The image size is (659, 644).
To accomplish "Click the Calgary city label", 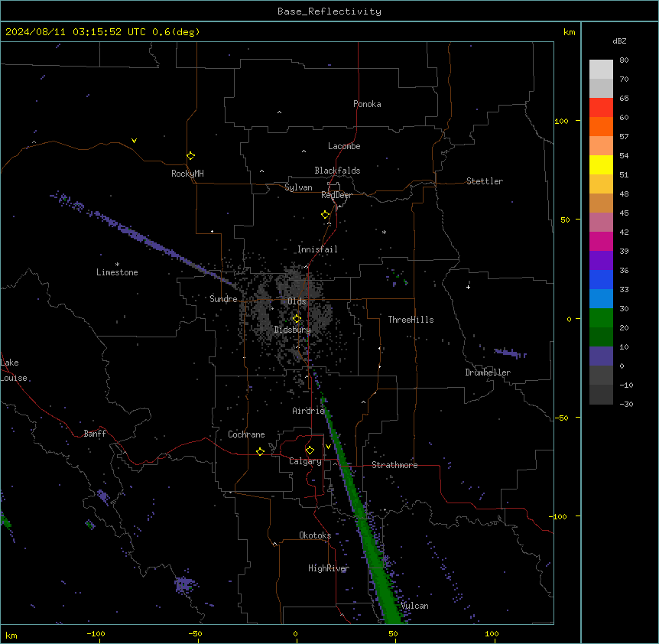I will [305, 461].
